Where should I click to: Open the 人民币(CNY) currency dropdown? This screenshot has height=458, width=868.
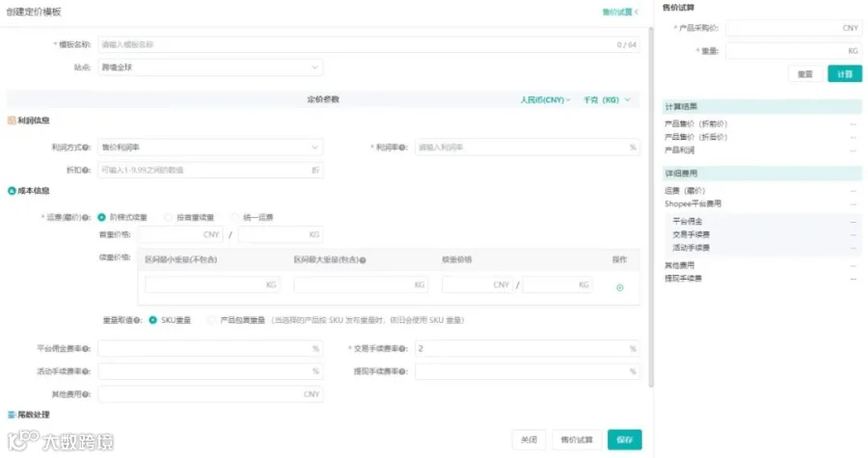click(x=545, y=100)
